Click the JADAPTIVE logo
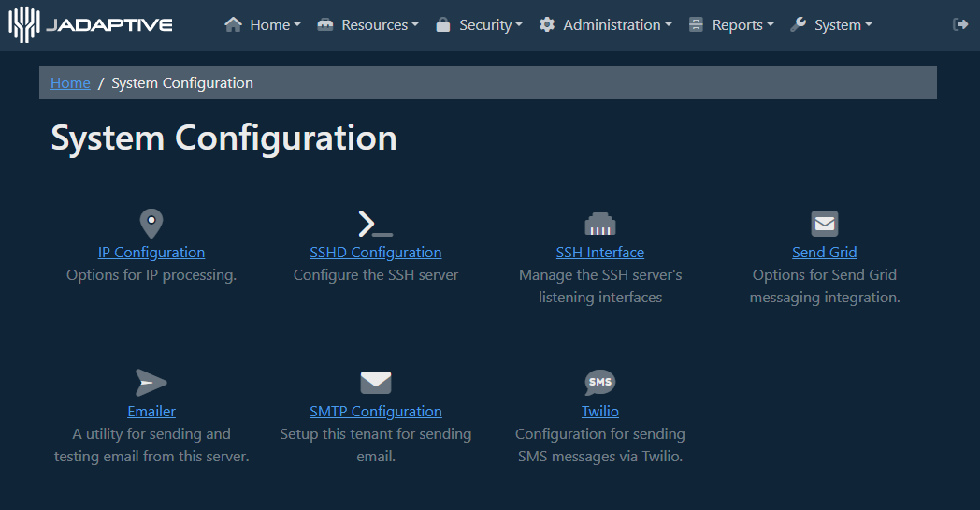980x510 pixels. pyautogui.click(x=91, y=25)
